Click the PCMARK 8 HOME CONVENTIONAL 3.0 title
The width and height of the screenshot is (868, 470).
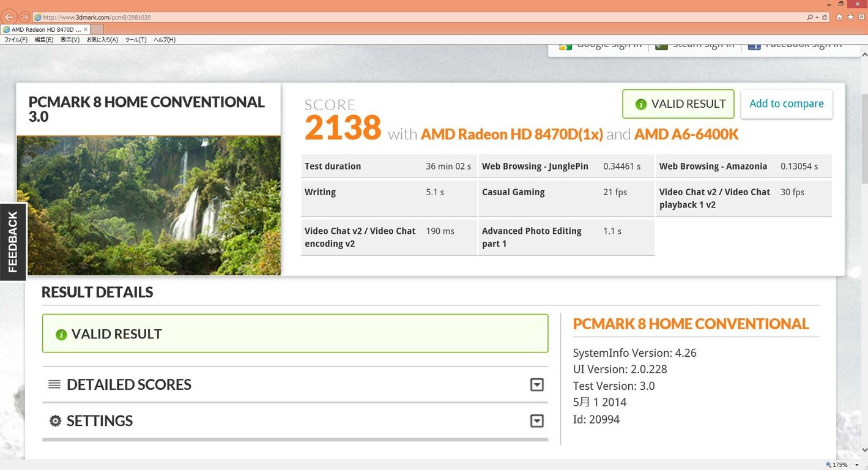(x=147, y=109)
